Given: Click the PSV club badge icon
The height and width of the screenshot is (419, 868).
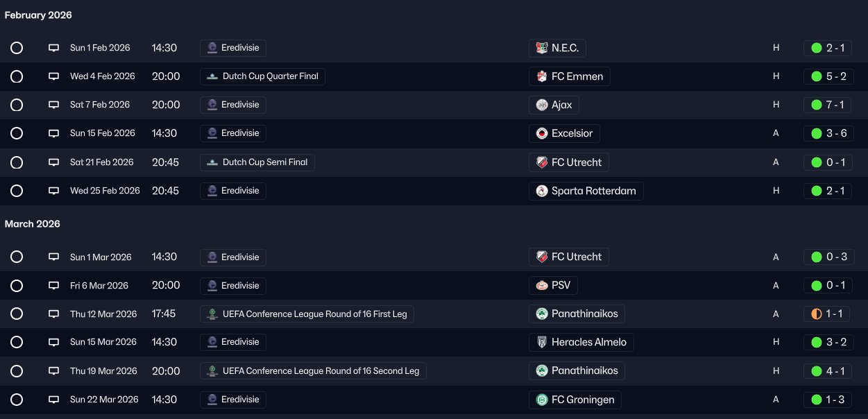Looking at the screenshot, I should click(x=542, y=286).
